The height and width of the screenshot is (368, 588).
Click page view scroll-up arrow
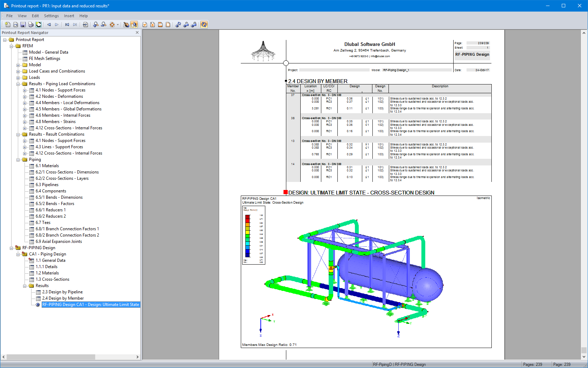pyautogui.click(x=583, y=33)
